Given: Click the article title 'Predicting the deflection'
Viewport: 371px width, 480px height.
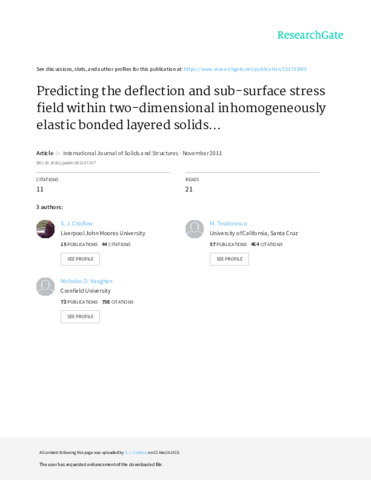Looking at the screenshot, I should (x=181, y=108).
